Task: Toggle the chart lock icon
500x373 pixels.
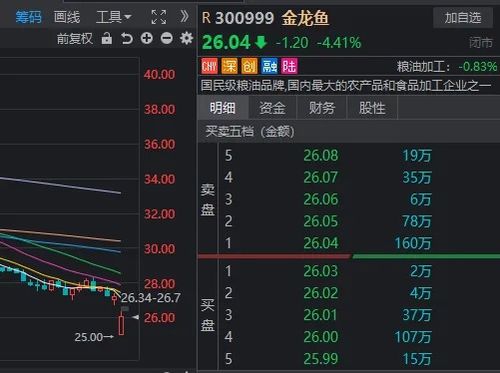Action: coord(107,38)
